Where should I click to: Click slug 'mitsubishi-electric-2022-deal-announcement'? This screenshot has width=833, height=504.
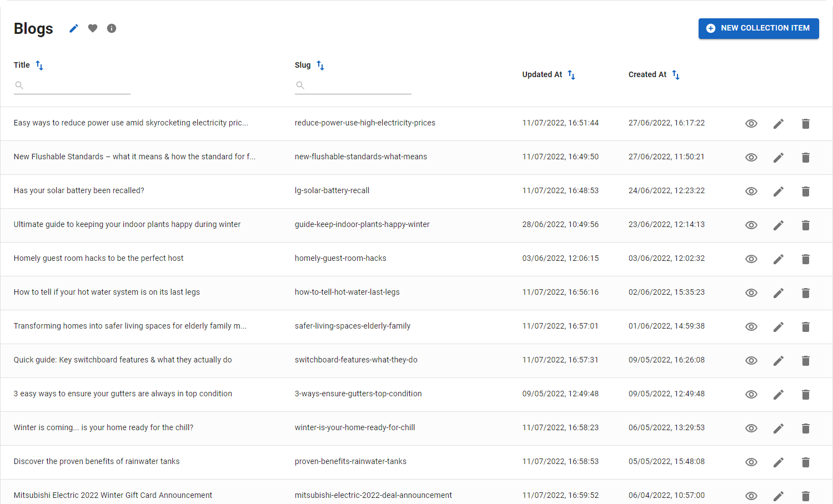[x=373, y=495]
